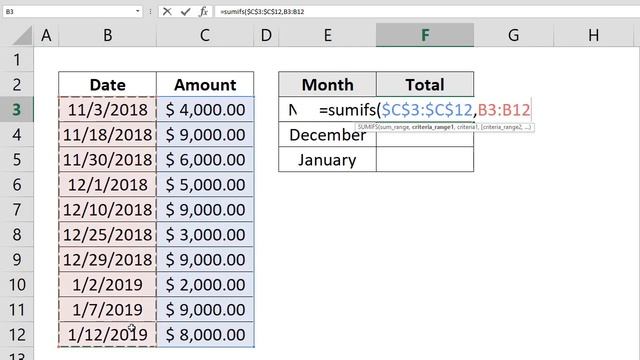640x360 pixels.
Task: Select row 9 header
Action: (x=17, y=259)
